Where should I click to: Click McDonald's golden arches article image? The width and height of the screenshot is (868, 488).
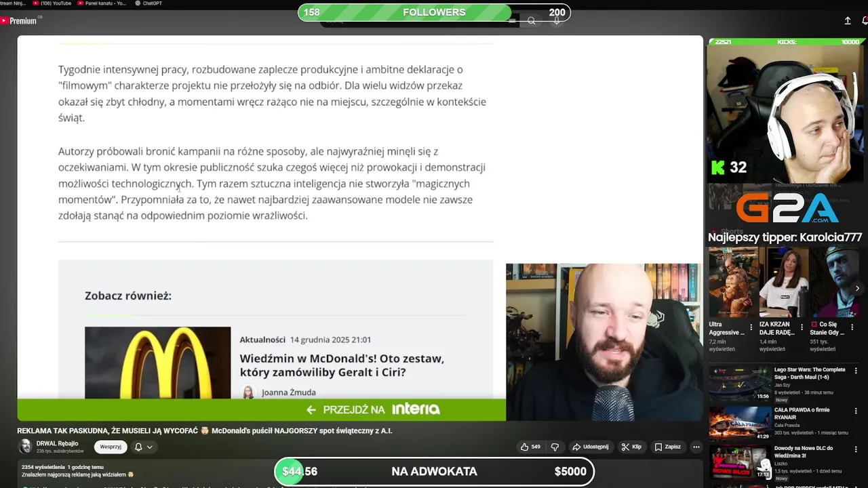tap(157, 363)
